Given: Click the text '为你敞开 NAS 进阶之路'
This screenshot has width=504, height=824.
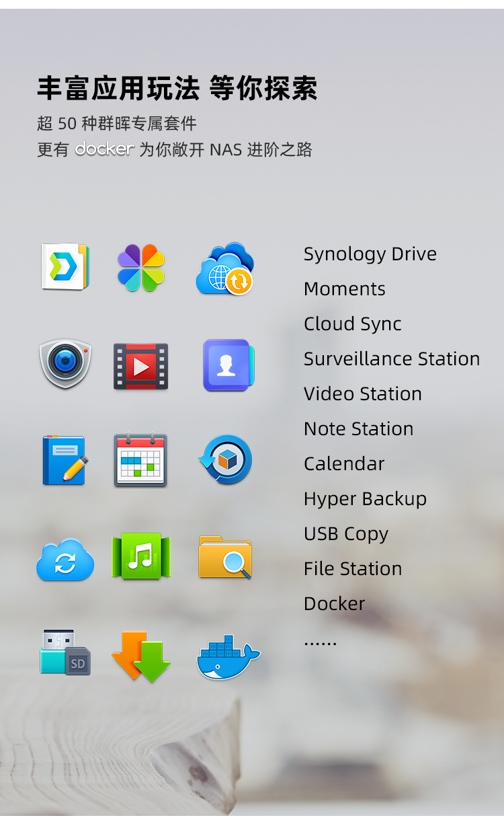Looking at the screenshot, I should point(226,149).
